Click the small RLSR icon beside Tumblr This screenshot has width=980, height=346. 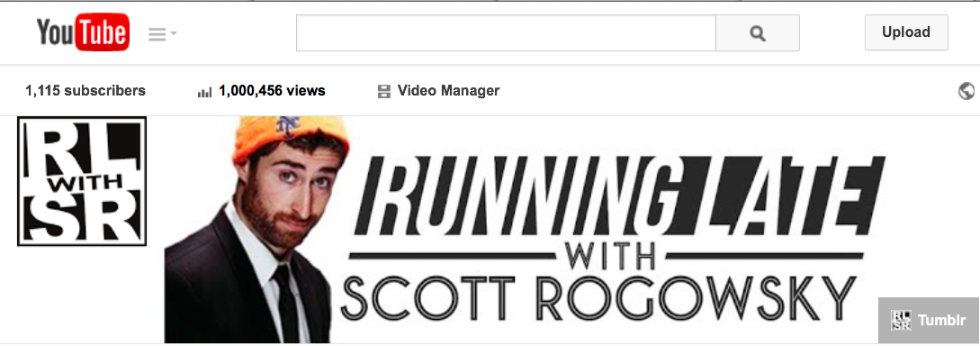(901, 321)
